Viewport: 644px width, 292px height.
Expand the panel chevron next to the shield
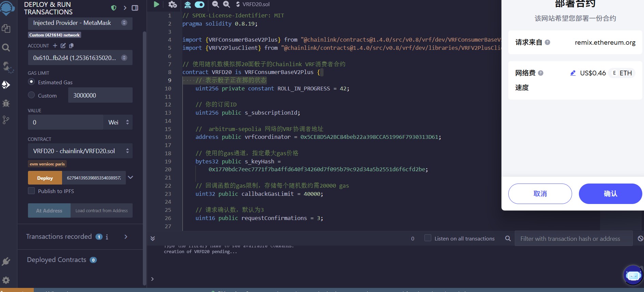[x=125, y=8]
